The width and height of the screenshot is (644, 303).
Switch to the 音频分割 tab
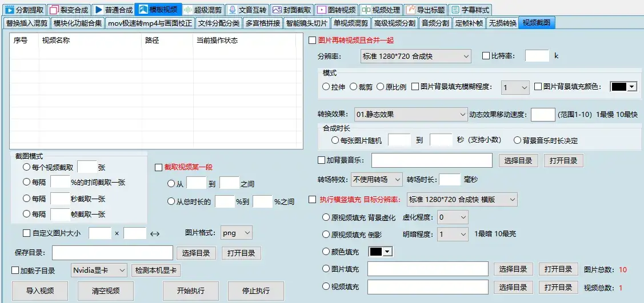[x=435, y=23]
